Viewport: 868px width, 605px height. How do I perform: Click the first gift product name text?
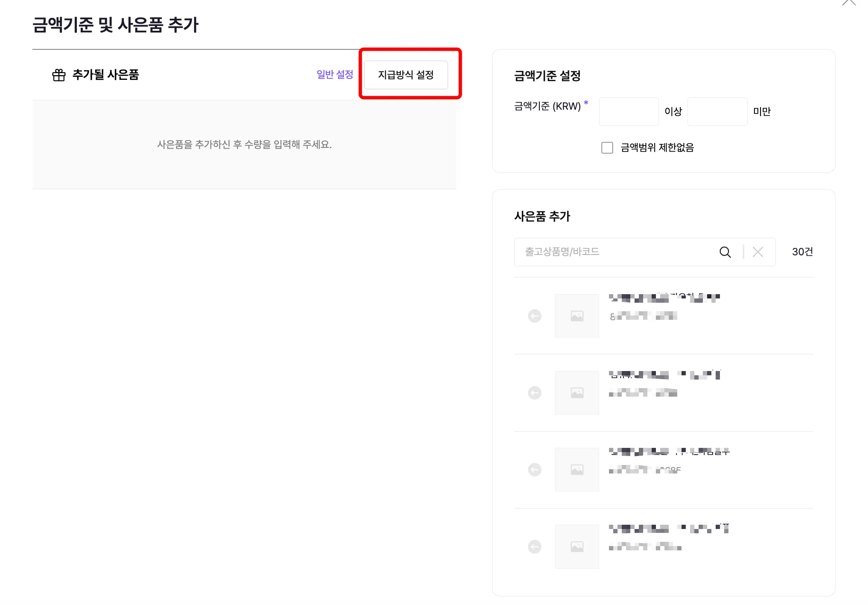664,298
